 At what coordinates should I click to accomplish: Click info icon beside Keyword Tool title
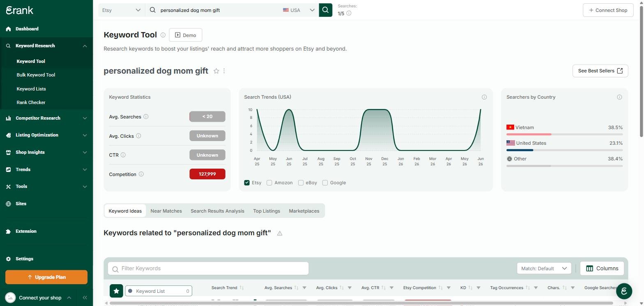click(163, 35)
